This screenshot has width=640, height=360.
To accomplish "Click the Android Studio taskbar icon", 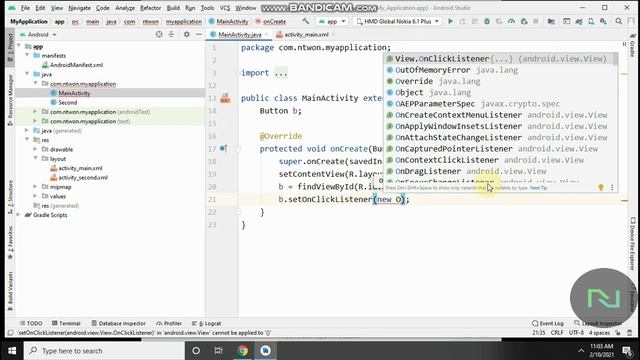I will coord(265,351).
